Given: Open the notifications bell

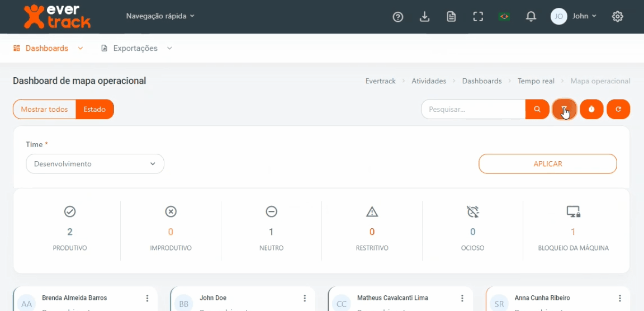Looking at the screenshot, I should pyautogui.click(x=531, y=17).
